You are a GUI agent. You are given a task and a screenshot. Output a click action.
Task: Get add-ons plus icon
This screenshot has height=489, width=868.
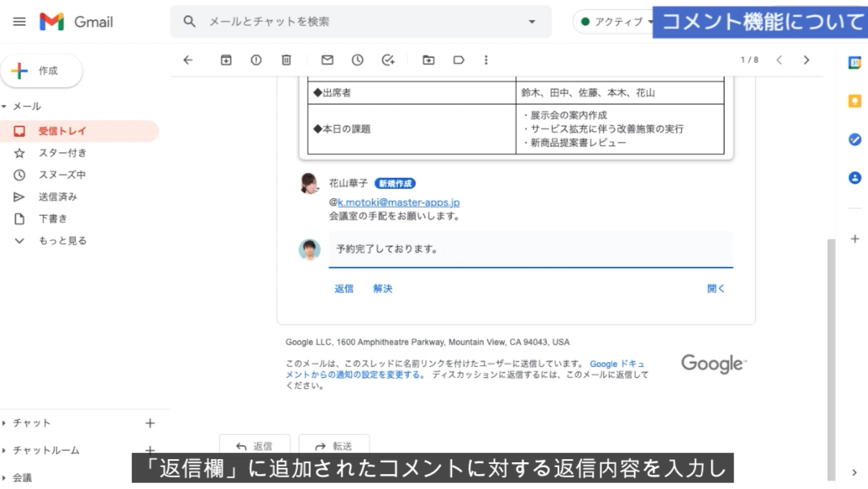(x=855, y=239)
